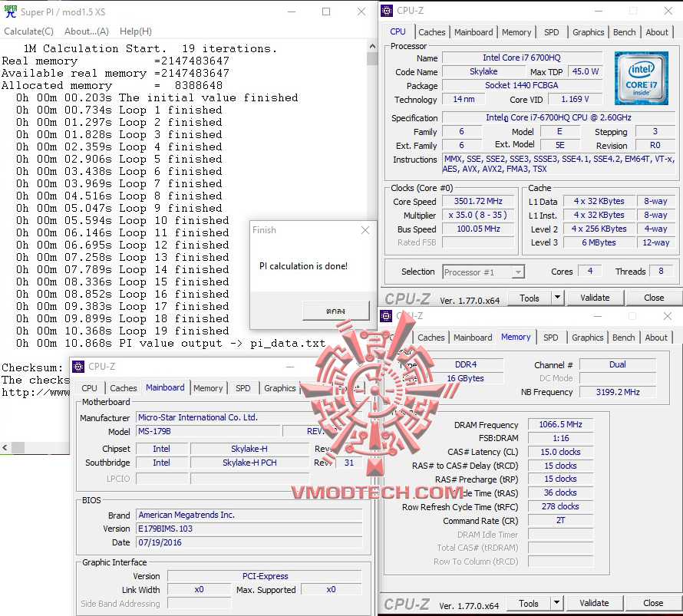Click the Intel Core i7 6700HQ name field
Viewport: 683px width, 616px height.
coord(522,58)
